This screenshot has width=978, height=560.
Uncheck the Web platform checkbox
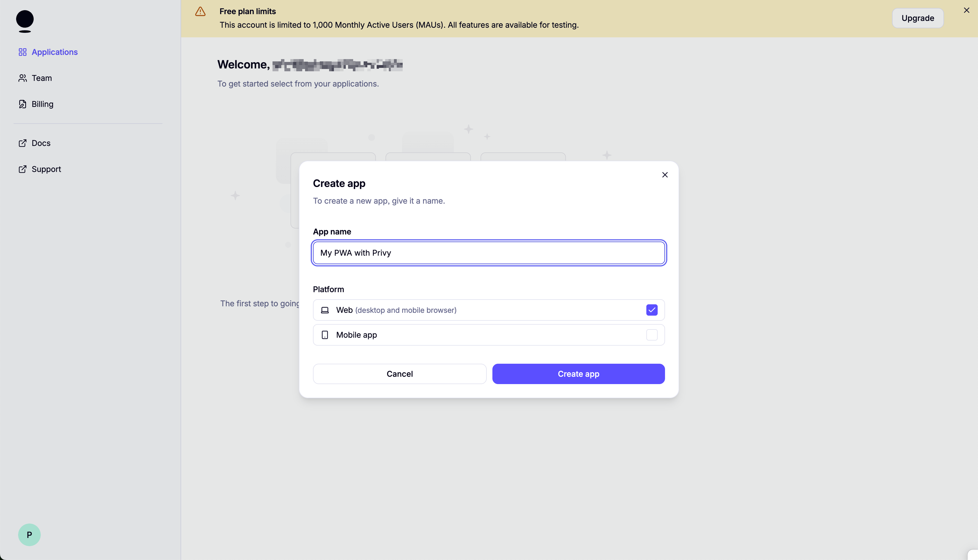tap(651, 310)
